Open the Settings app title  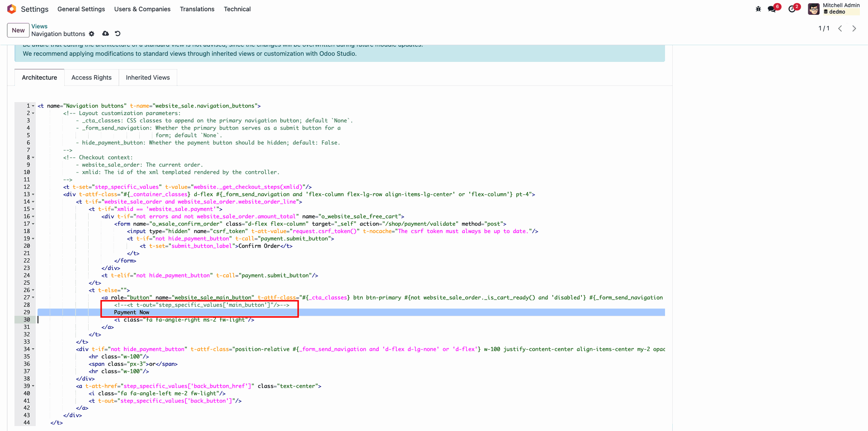[x=34, y=9]
